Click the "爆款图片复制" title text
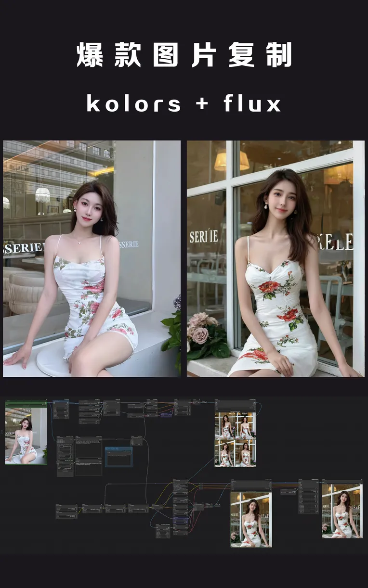Image resolution: width=368 pixels, height=588 pixels. pos(184,56)
